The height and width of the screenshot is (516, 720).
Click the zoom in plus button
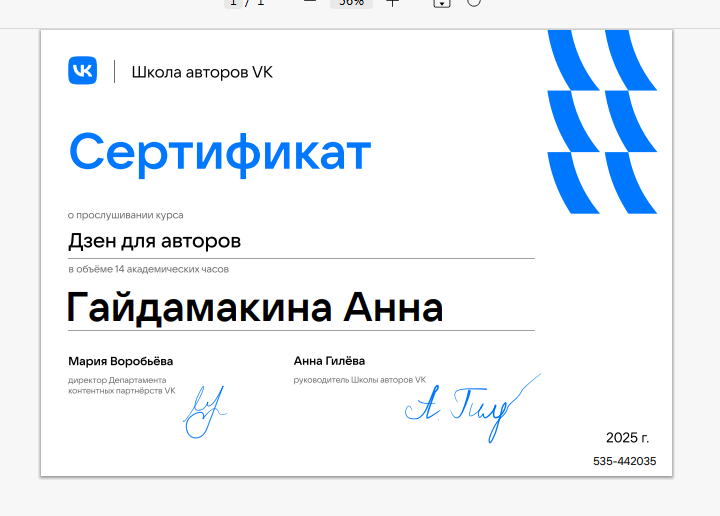pos(392,3)
